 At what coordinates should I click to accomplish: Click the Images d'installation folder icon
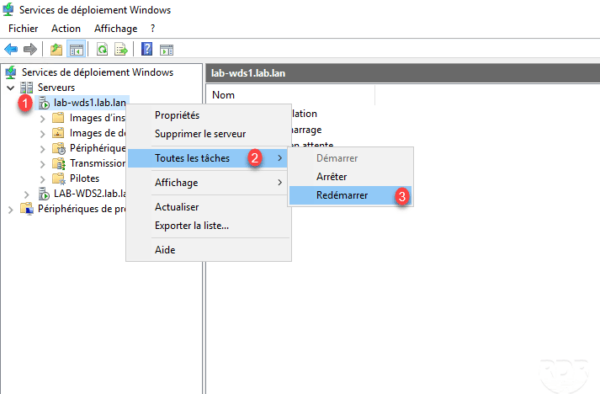58,118
